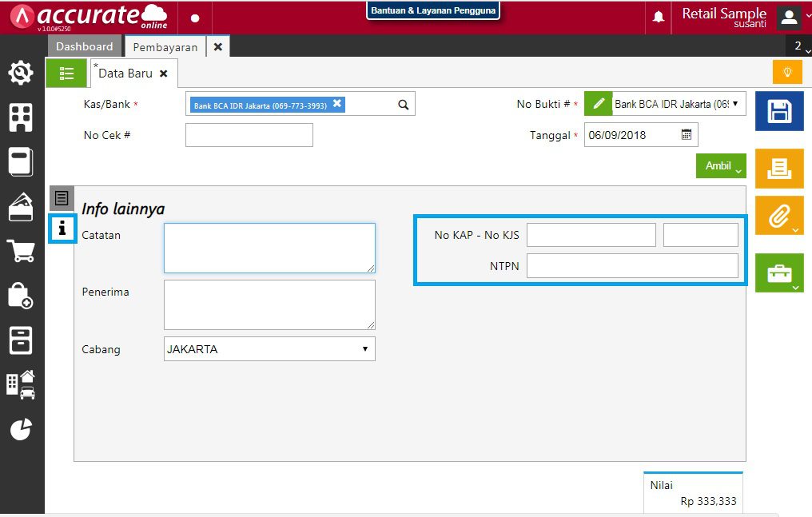Open the Settings gear in the sidebar
This screenshot has width=812, height=517.
pos(21,72)
